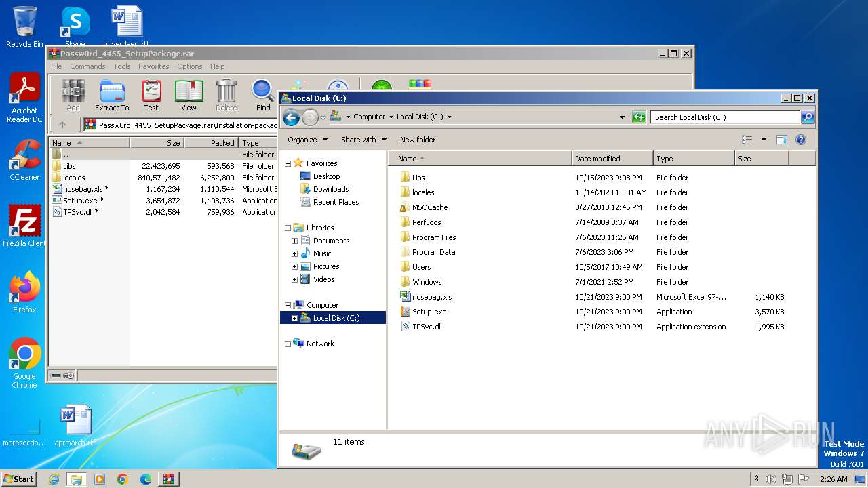Expand Pictures library node
868x488 pixels.
coord(294,266)
